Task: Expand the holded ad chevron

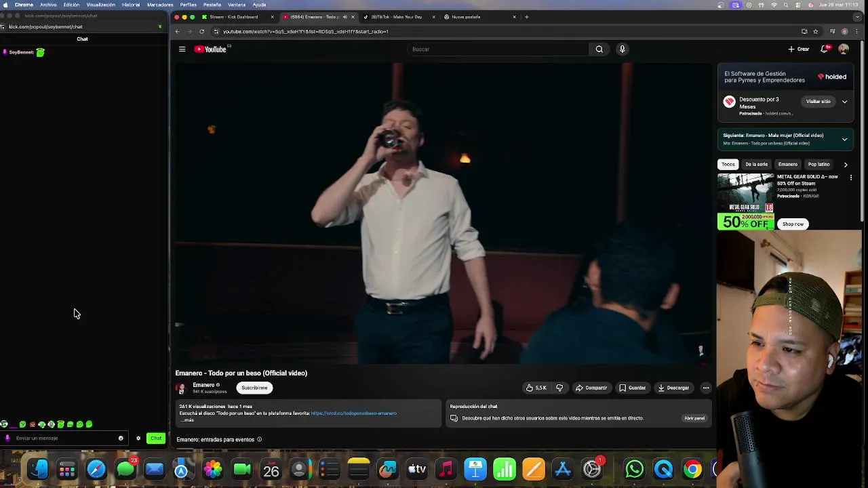Action: (844, 102)
